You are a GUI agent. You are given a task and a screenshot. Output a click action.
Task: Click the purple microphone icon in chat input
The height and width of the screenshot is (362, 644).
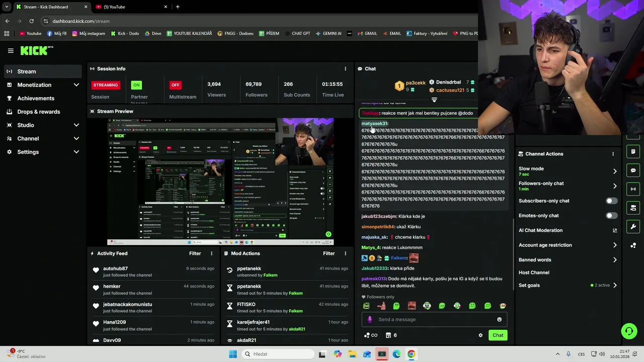370,319
